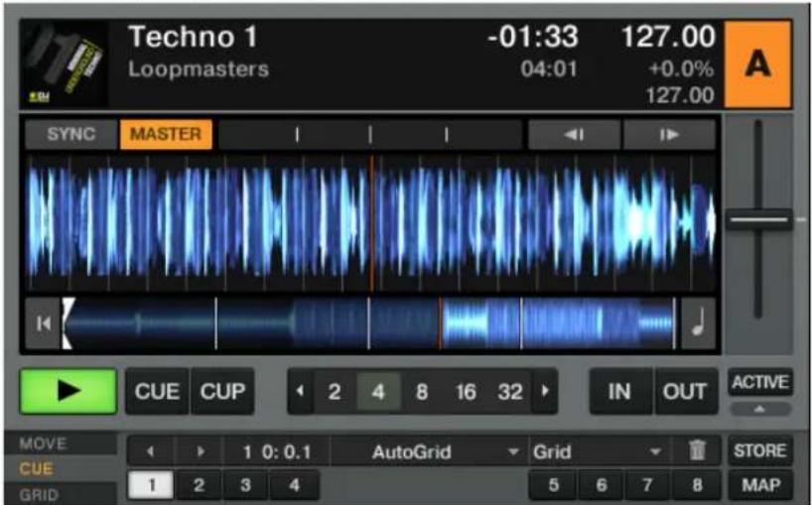Set loop size to 8 beats
This screenshot has width=812, height=505.
click(x=422, y=392)
